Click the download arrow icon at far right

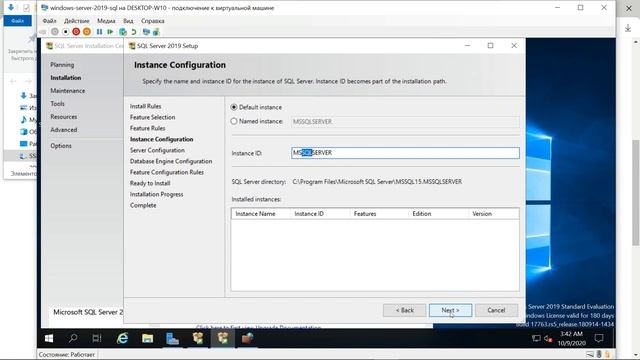pos(628,28)
